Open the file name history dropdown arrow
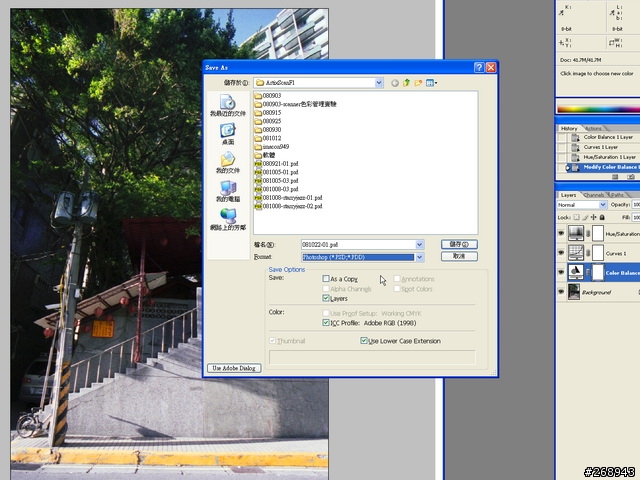The image size is (640, 480). (420, 244)
